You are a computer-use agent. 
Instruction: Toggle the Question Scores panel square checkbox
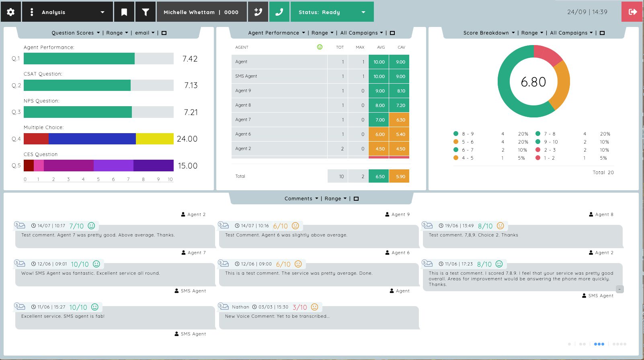click(164, 33)
